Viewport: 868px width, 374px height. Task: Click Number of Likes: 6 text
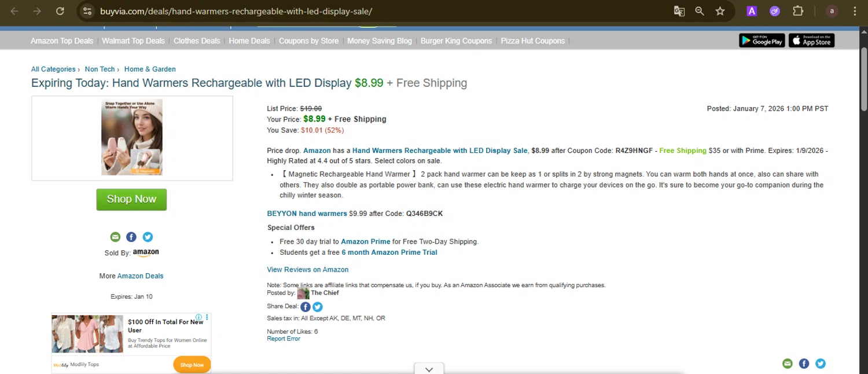pyautogui.click(x=292, y=332)
